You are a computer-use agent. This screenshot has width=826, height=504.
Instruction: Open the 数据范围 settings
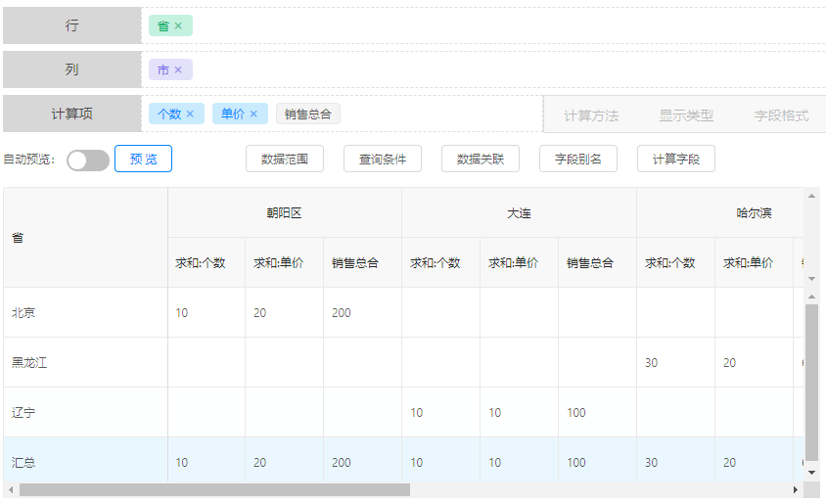coord(285,159)
